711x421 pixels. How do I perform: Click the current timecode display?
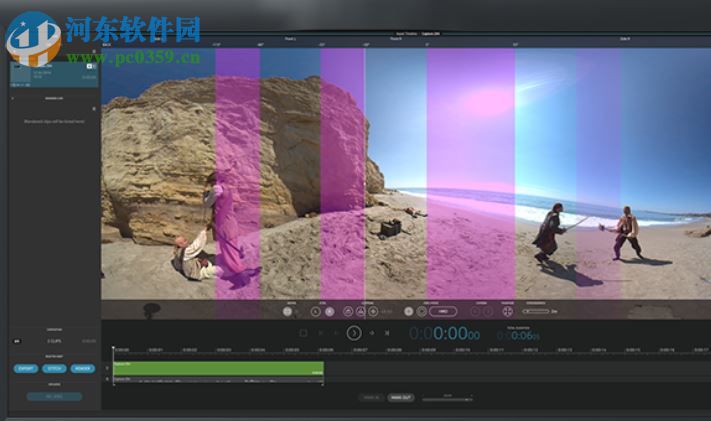coord(444,333)
